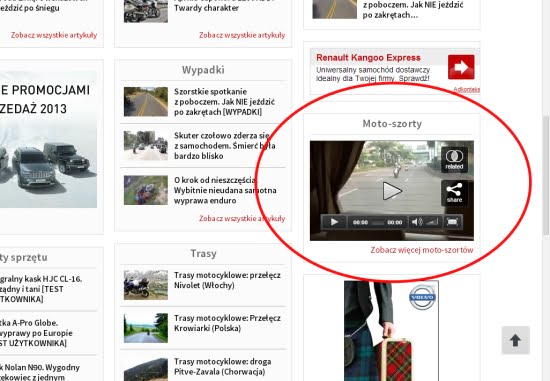
Task: Click Krowiarki pass road thumbnail
Action: [146, 328]
